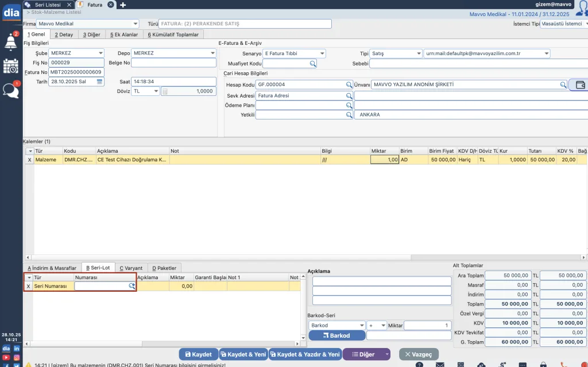
Task: Click the lookup icon in Seri Numarası field
Action: [131, 285]
